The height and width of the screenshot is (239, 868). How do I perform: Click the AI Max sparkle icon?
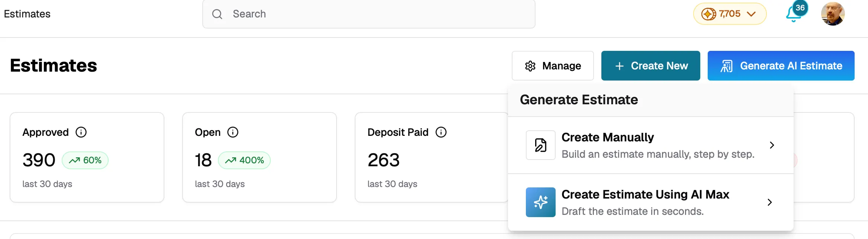pyautogui.click(x=541, y=202)
